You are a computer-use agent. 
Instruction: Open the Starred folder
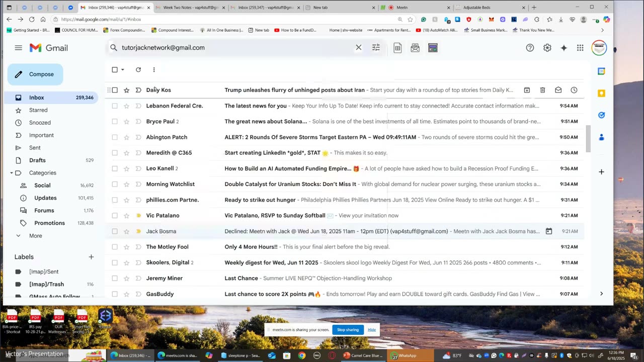point(38,110)
